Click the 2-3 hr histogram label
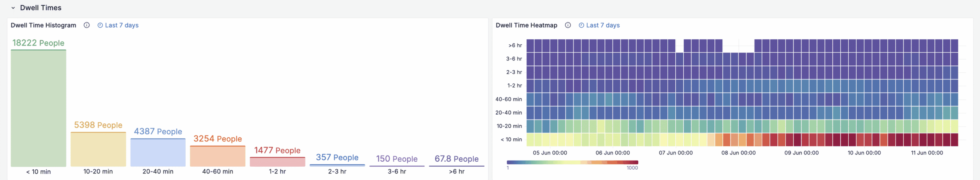 tap(337, 172)
